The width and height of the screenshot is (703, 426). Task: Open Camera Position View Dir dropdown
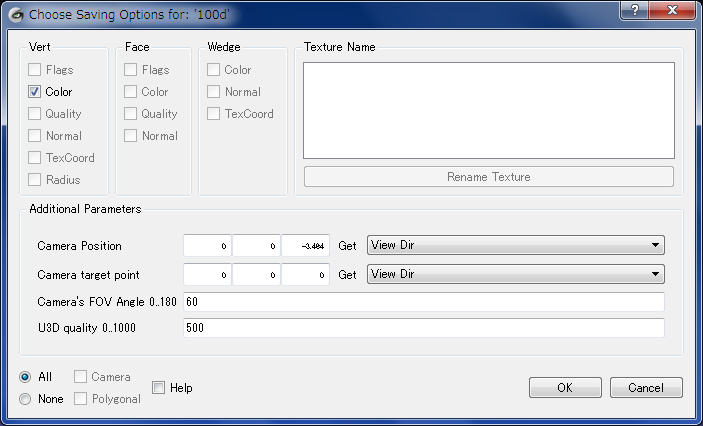coord(516,245)
